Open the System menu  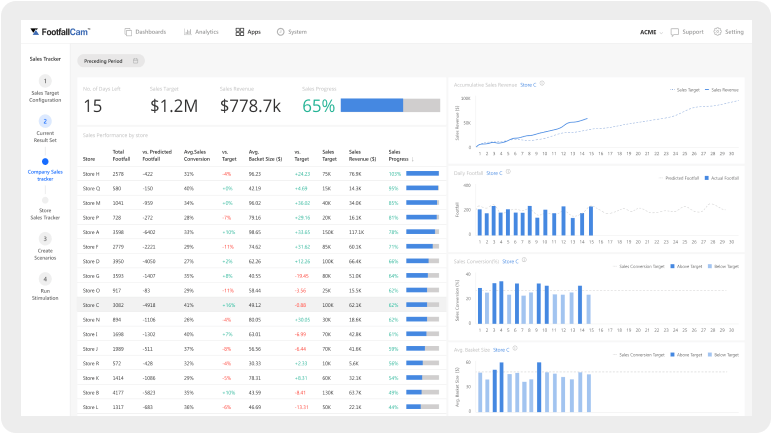(x=291, y=32)
